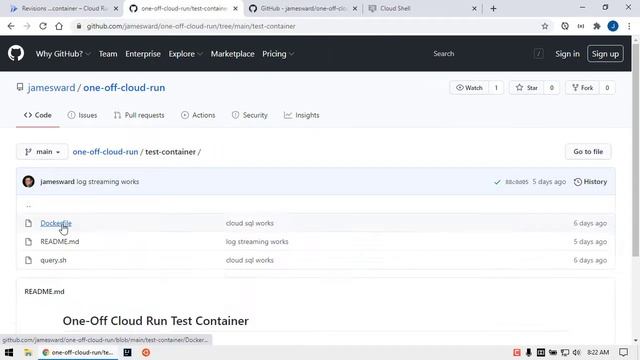Open jamesward owner link
The height and width of the screenshot is (360, 640).
[x=51, y=88]
